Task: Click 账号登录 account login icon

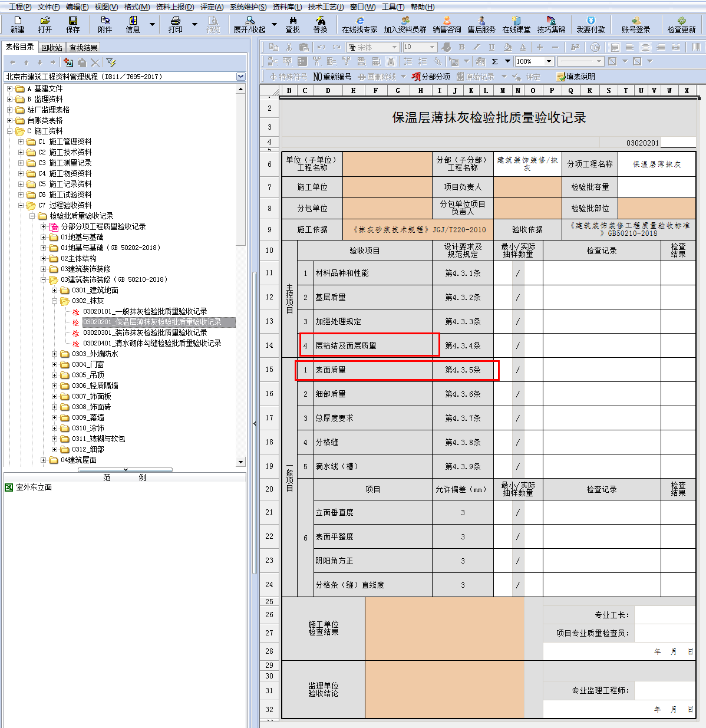Action: coord(636,24)
